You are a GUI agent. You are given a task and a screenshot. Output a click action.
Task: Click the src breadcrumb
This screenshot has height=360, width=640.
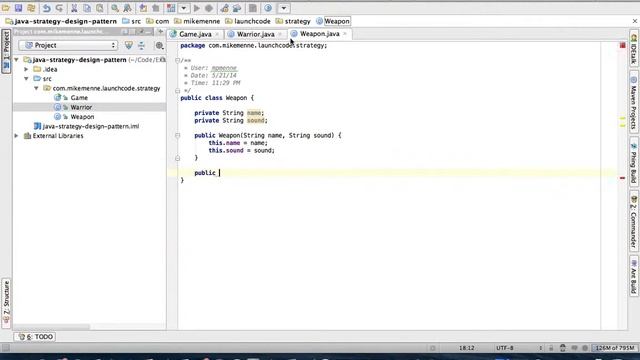coord(131,21)
